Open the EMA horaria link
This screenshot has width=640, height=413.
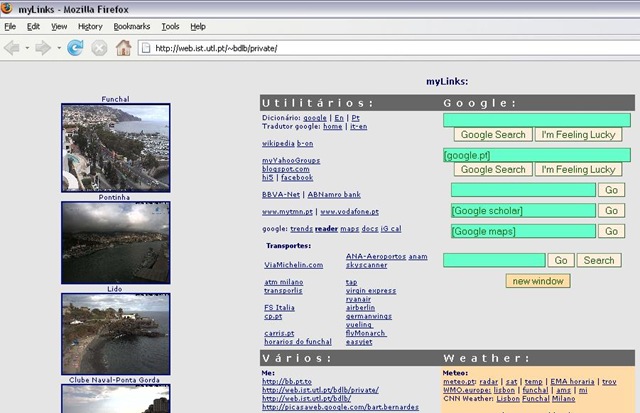(x=572, y=382)
